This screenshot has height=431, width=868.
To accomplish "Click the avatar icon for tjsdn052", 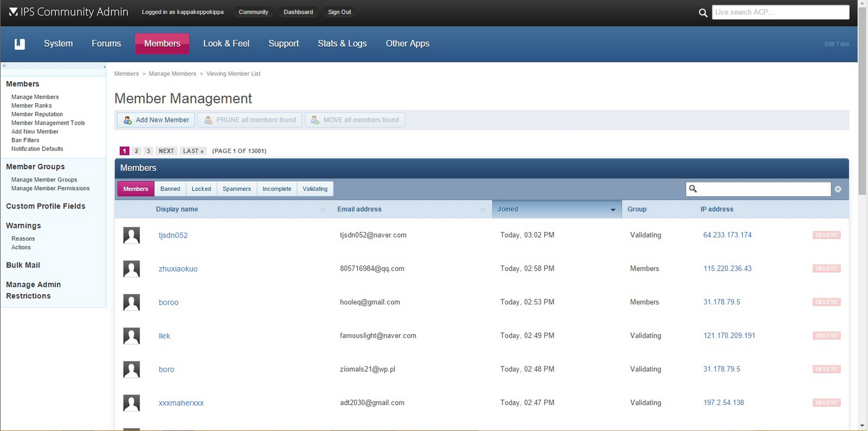I will tap(132, 235).
